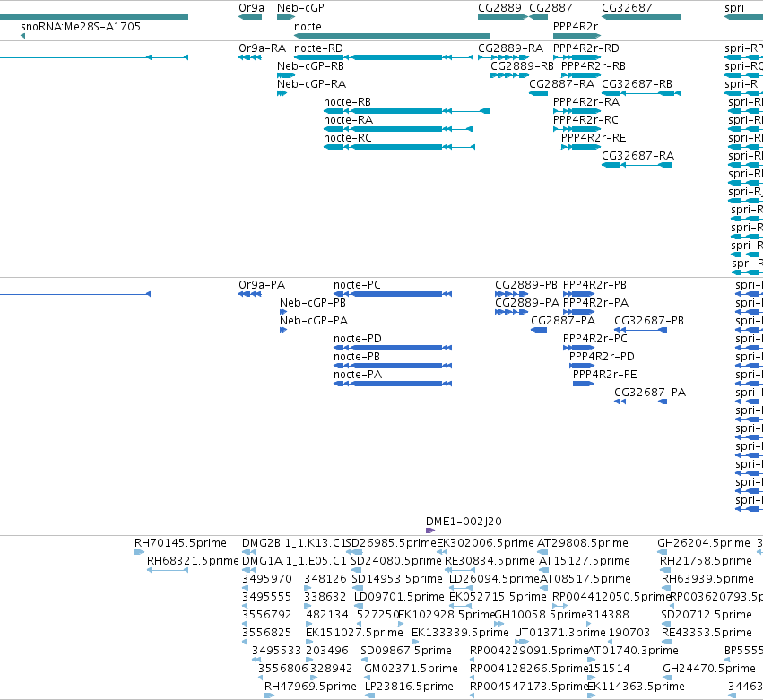Click the CG2889-PB protein label
The width and height of the screenshot is (763, 700).
526,285
